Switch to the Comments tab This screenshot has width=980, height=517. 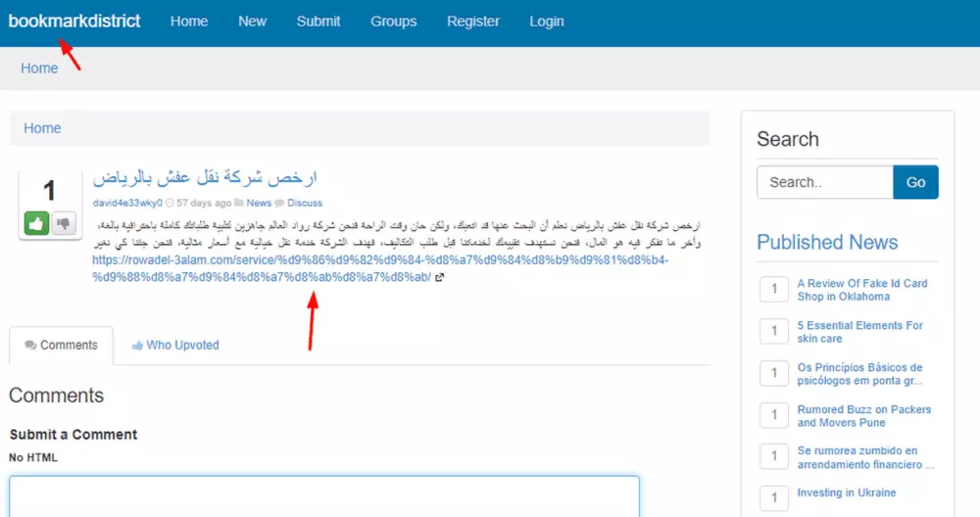pyautogui.click(x=61, y=346)
